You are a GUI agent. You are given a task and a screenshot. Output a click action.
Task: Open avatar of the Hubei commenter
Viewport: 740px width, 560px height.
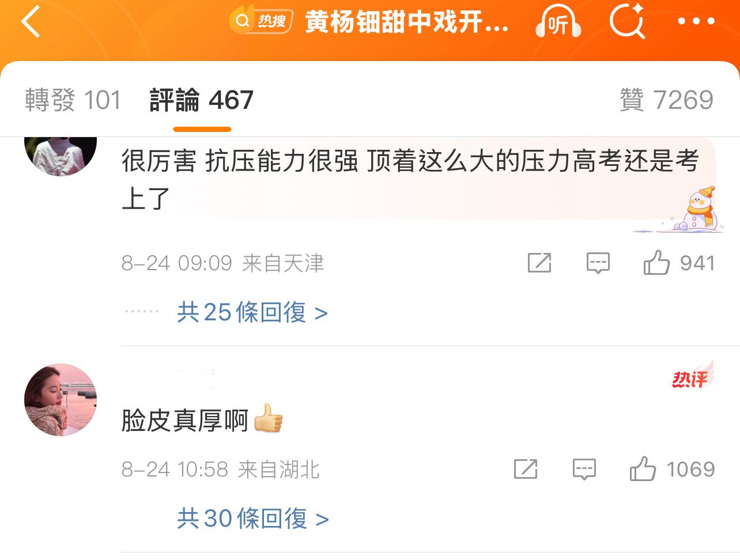[x=61, y=400]
